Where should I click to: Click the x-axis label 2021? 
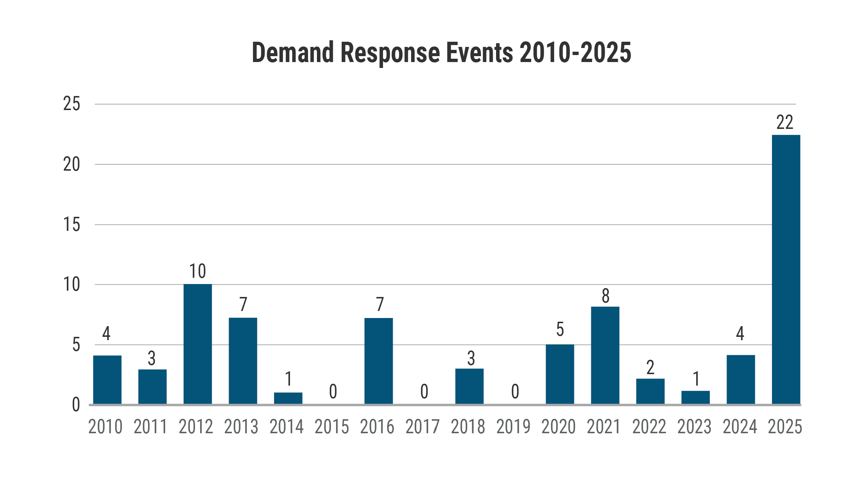tap(604, 427)
